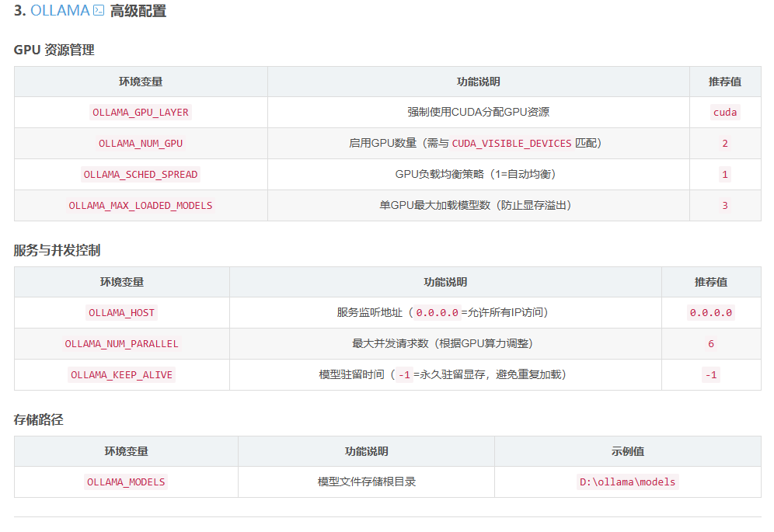Click recommended value 6 for OLLAMA_NUM_PARALLEL
774x532 pixels.
pos(711,344)
